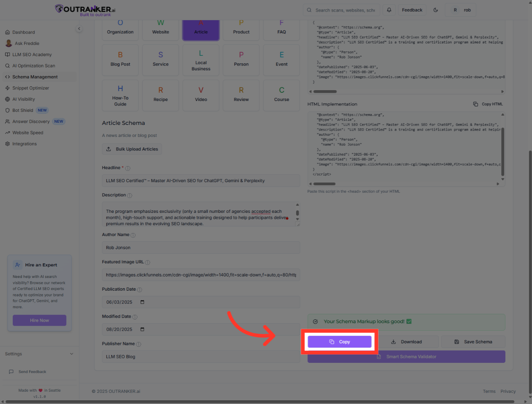Toggle dark mode moon icon
The image size is (532, 404).
[435, 10]
